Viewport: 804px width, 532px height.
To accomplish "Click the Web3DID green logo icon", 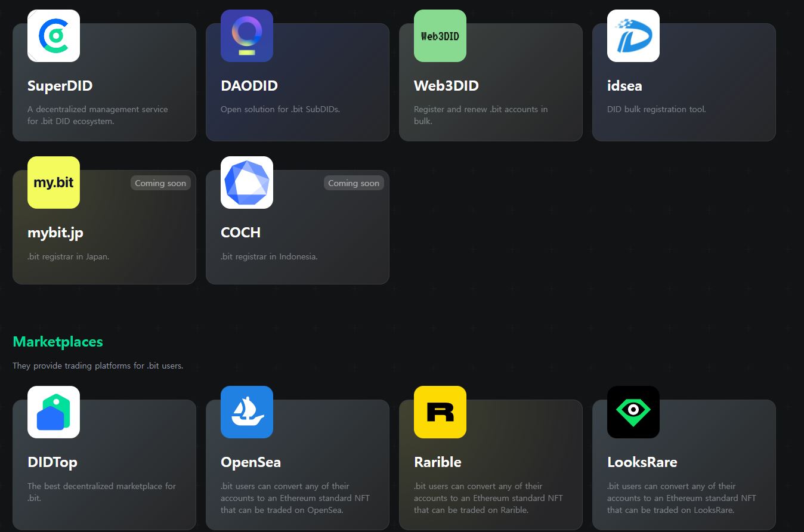I will tap(440, 36).
